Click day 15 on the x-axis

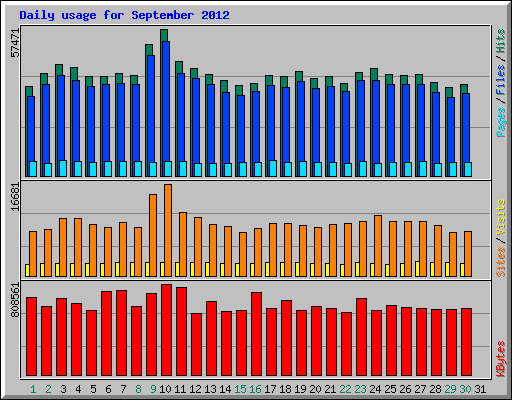(240, 389)
